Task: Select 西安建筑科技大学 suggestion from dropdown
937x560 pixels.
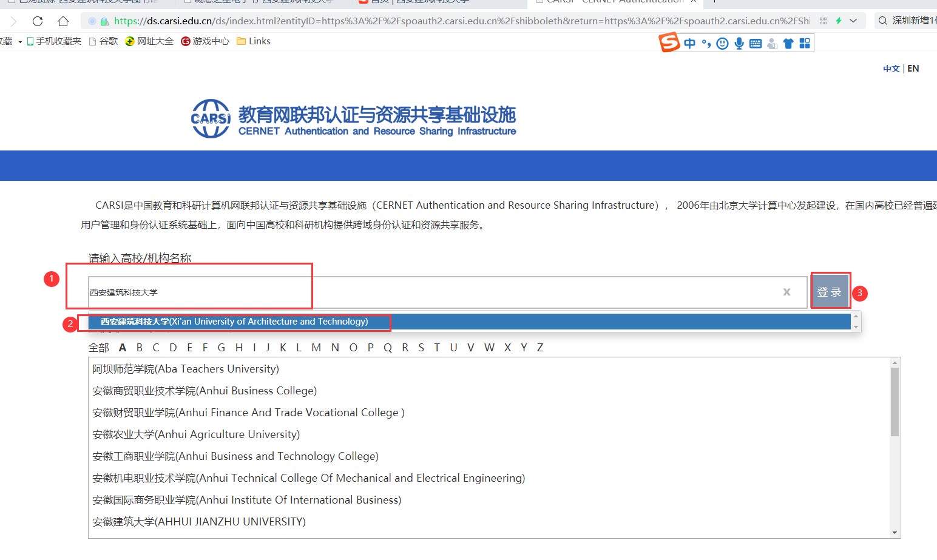Action: (x=234, y=322)
